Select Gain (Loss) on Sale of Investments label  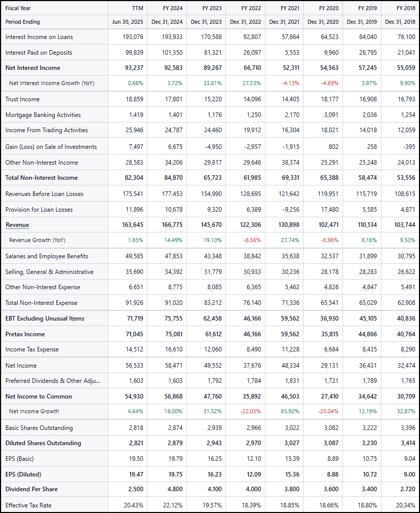pyautogui.click(x=51, y=147)
